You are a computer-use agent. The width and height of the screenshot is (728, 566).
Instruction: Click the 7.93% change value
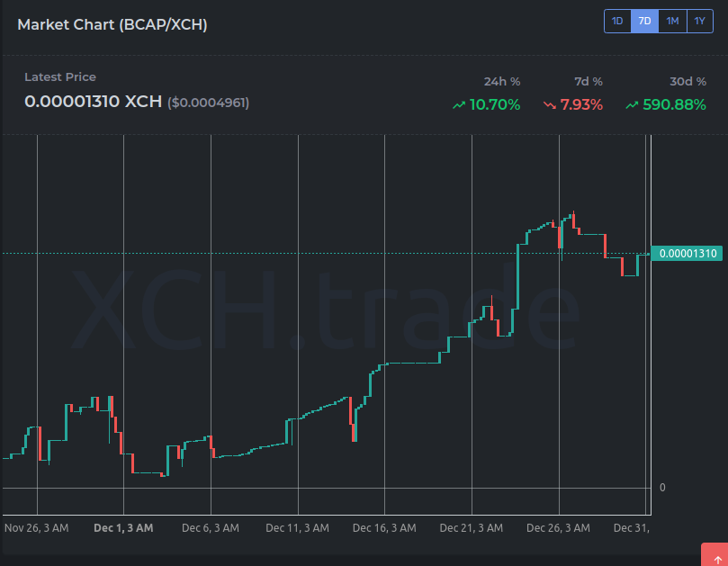(580, 104)
